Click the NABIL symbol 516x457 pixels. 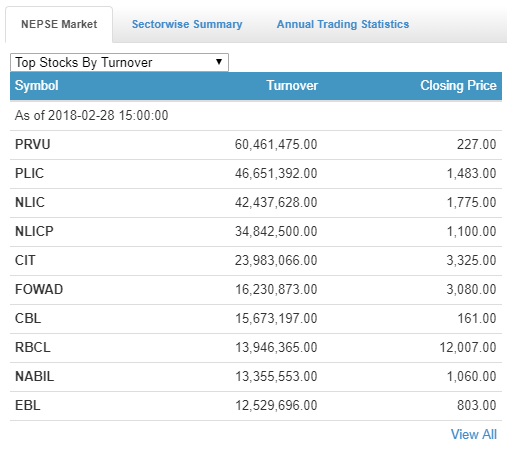tap(34, 377)
